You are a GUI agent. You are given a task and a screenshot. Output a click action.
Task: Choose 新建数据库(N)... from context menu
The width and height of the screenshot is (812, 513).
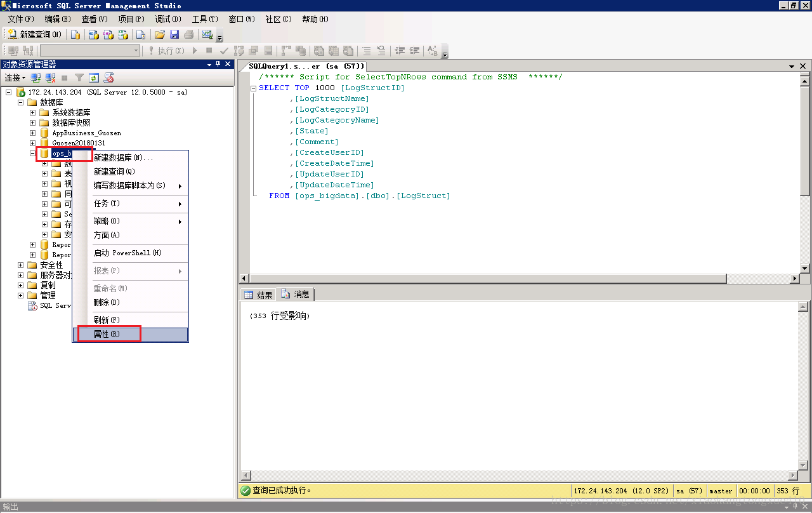point(130,157)
